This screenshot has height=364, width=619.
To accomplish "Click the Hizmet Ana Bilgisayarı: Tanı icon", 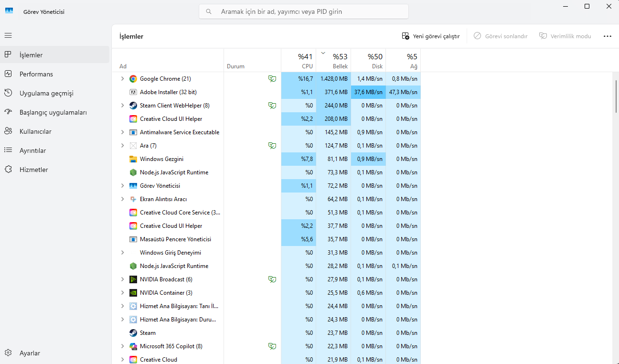I will tap(133, 306).
